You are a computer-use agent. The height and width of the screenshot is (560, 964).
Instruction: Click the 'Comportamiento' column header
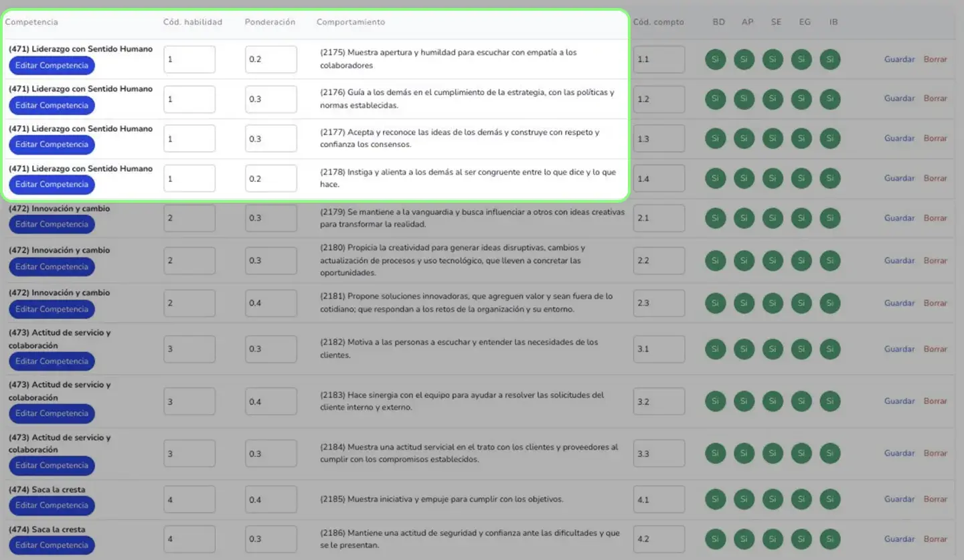coord(351,22)
